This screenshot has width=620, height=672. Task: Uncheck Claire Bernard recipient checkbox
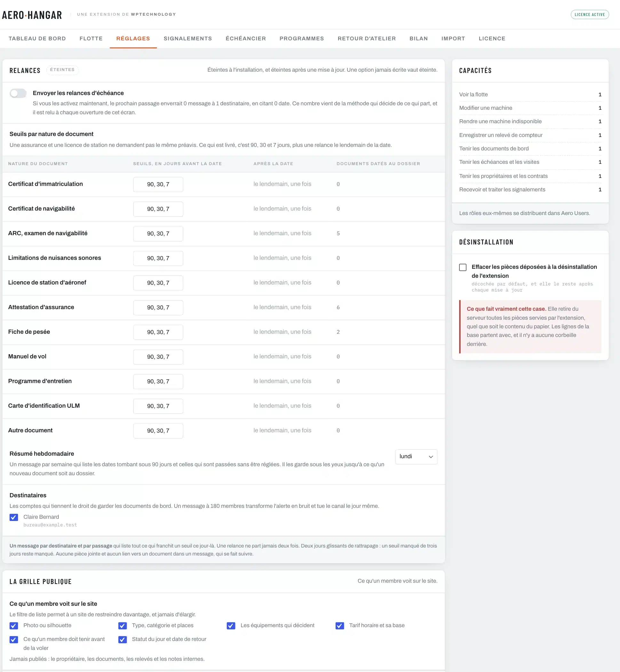14,517
